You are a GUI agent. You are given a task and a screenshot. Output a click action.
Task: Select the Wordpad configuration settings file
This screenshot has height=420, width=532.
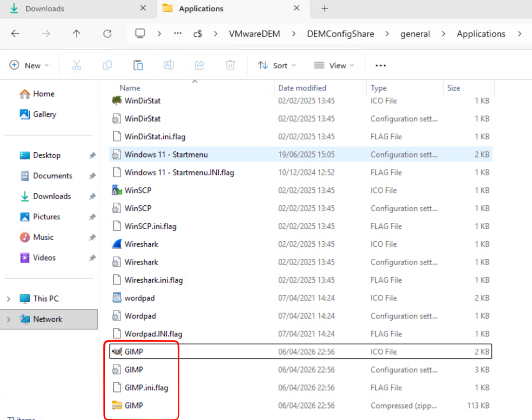301,316
